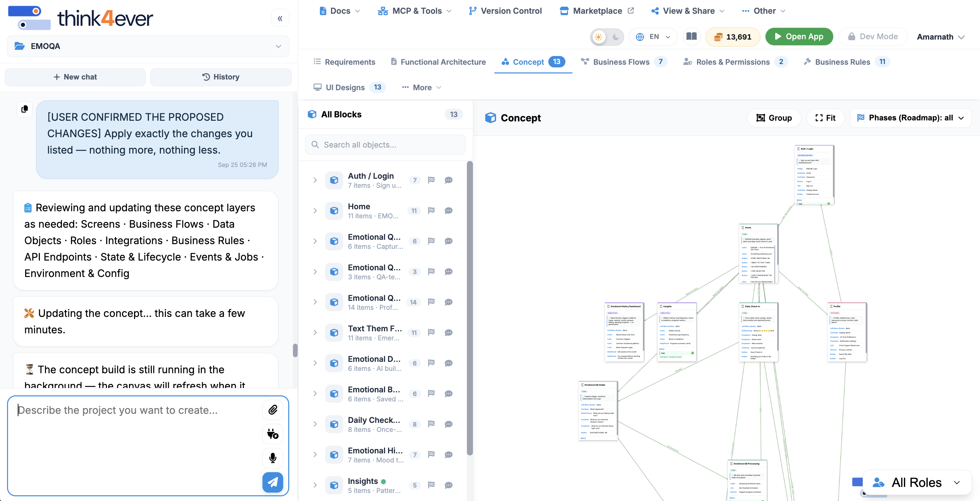Switch to the UI Designs tab
This screenshot has height=501, width=980.
tap(349, 88)
